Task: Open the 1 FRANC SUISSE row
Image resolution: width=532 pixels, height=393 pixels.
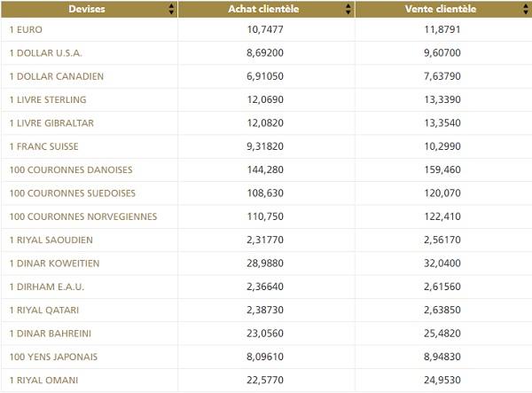Action: [45, 146]
